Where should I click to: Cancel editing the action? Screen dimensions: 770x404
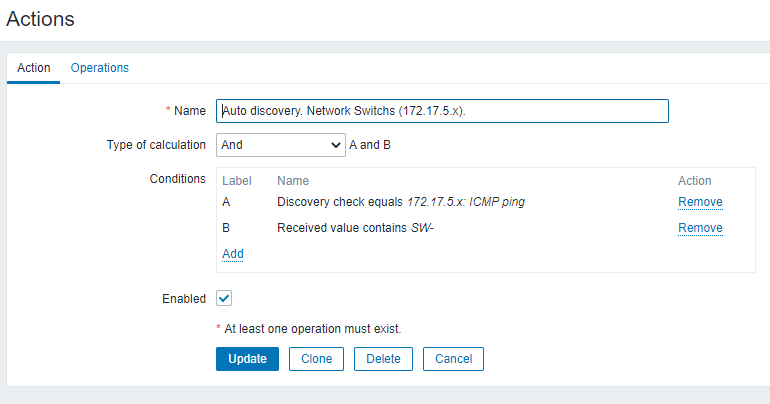point(453,359)
